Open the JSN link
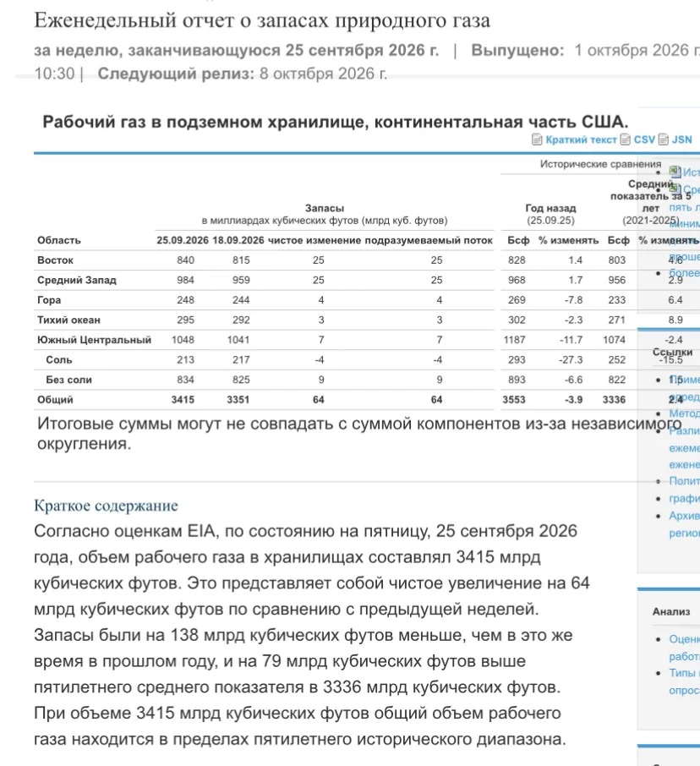This screenshot has width=700, height=766. click(682, 140)
